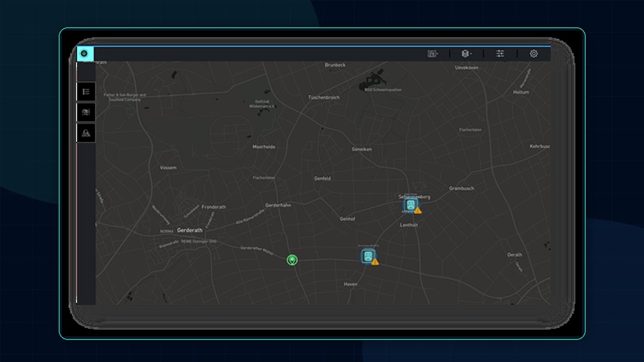The height and width of the screenshot is (362, 644).
Task: Click warning triangle on Hoven marker
Action: pyautogui.click(x=375, y=262)
